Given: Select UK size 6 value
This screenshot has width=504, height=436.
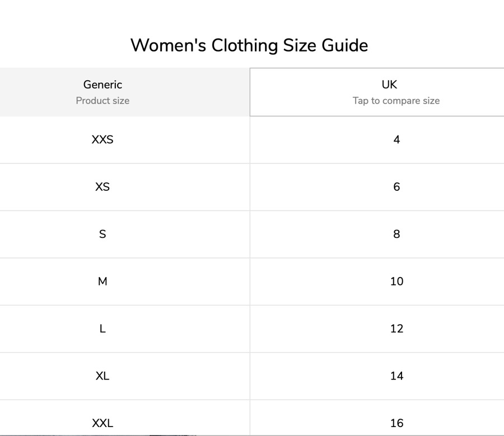Looking at the screenshot, I should [396, 187].
